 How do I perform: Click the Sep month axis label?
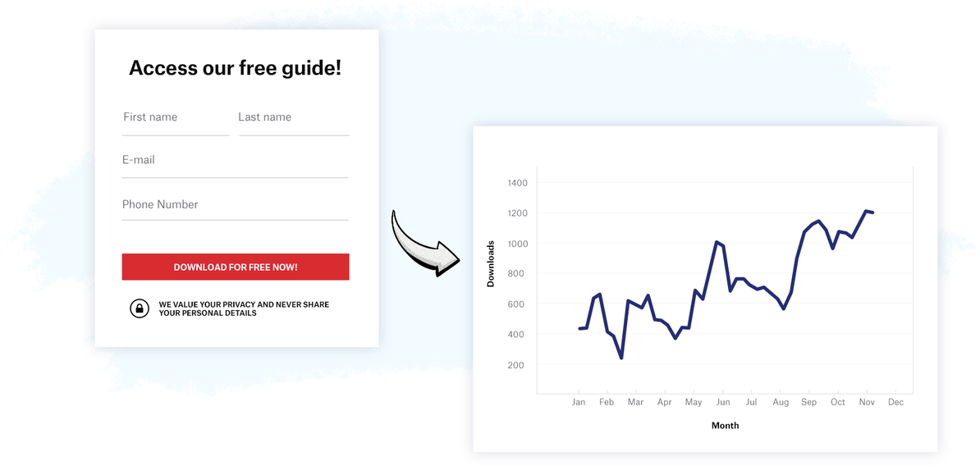(x=808, y=402)
